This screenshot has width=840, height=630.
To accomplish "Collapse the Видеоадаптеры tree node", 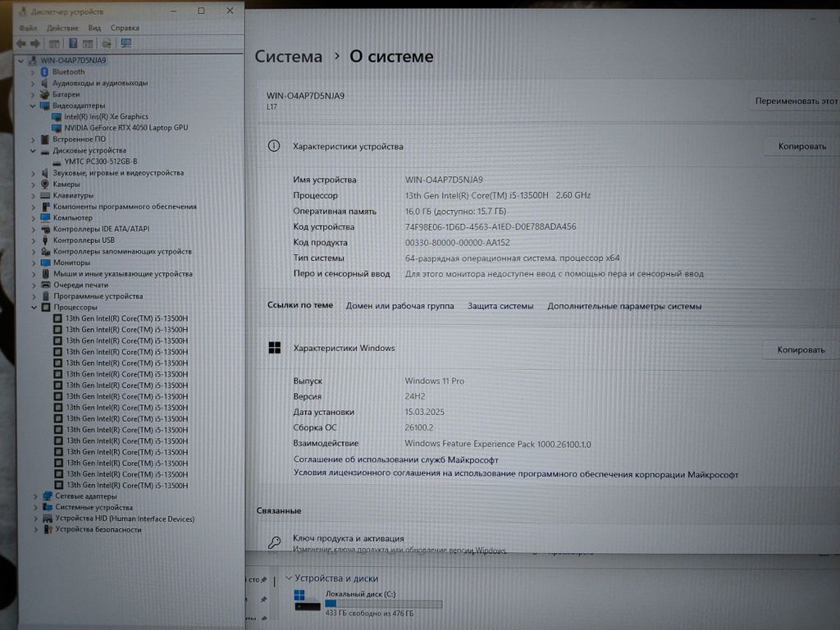I will click(x=34, y=106).
